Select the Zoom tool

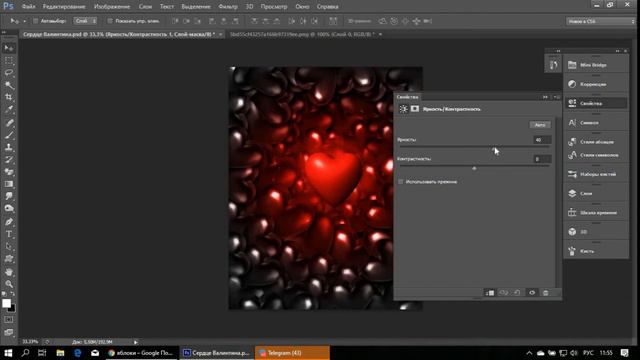9,284
